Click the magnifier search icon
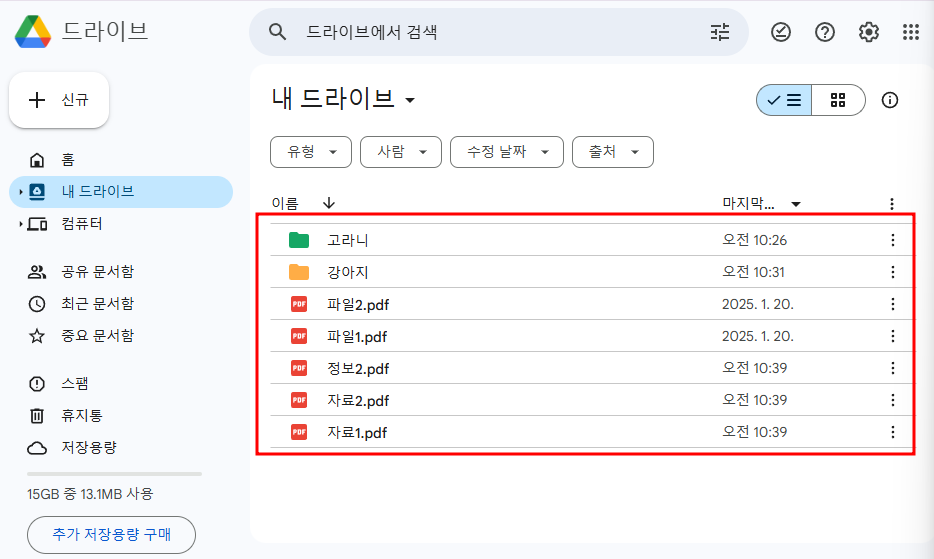The width and height of the screenshot is (934, 559). pos(278,32)
